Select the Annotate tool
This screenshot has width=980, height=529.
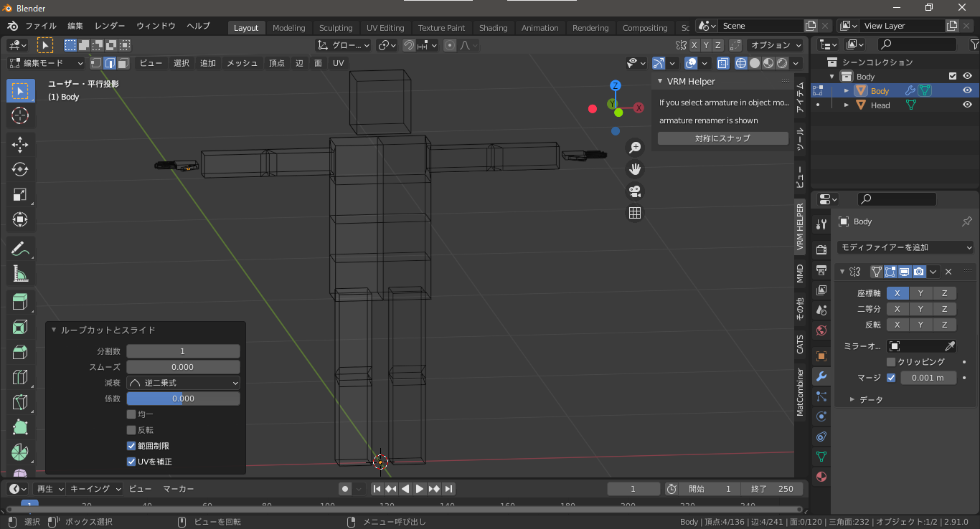pyautogui.click(x=20, y=249)
